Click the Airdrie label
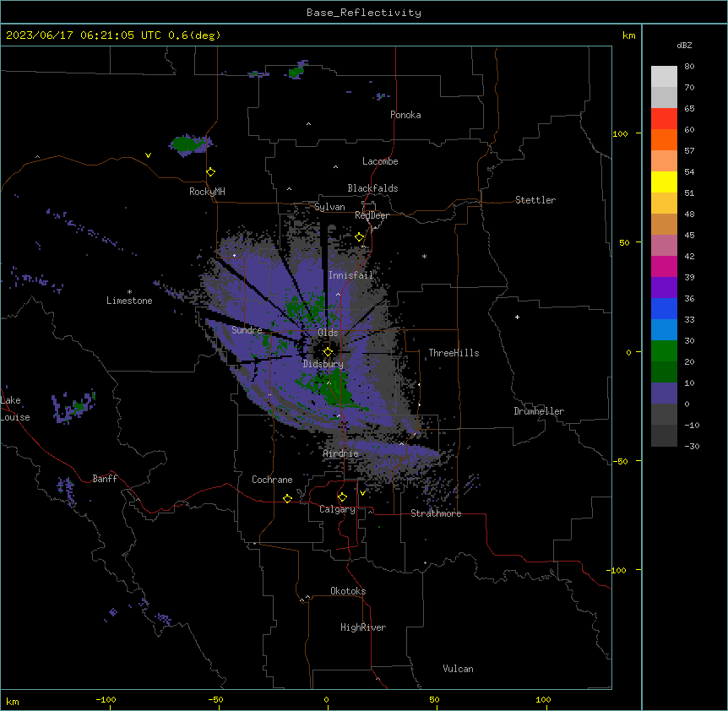Image resolution: width=728 pixels, height=711 pixels. click(x=340, y=453)
